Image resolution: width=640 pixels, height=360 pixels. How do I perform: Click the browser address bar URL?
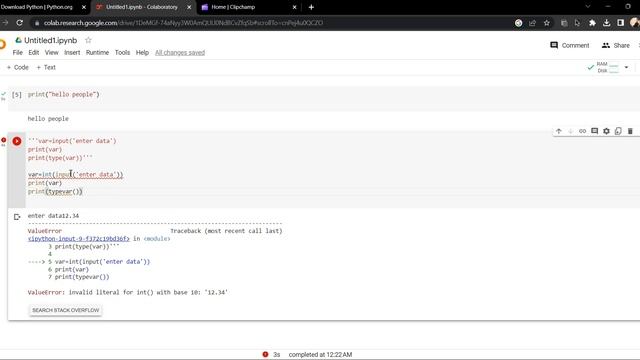[x=183, y=23]
